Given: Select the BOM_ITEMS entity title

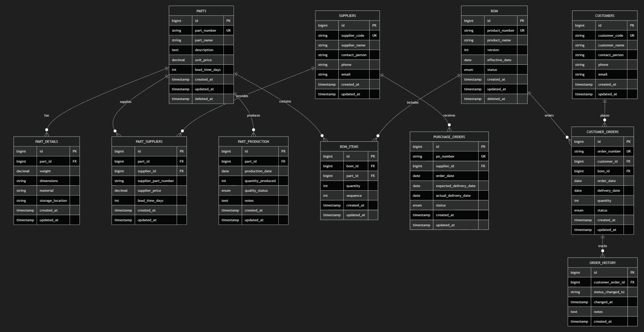Looking at the screenshot, I should coord(349,146).
